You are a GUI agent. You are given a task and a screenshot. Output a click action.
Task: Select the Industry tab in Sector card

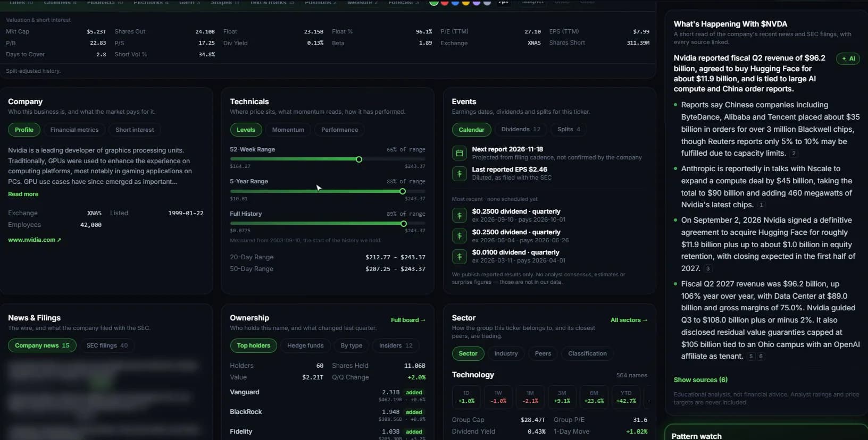pyautogui.click(x=506, y=353)
